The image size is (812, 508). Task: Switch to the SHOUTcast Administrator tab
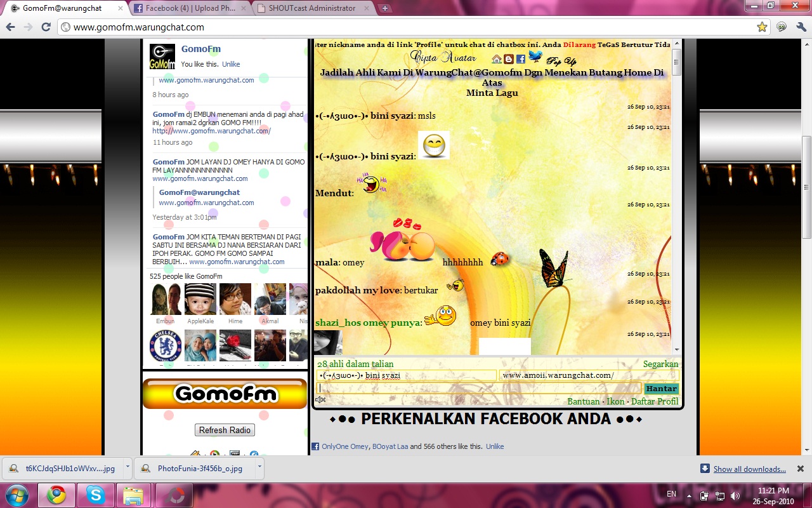click(x=311, y=8)
